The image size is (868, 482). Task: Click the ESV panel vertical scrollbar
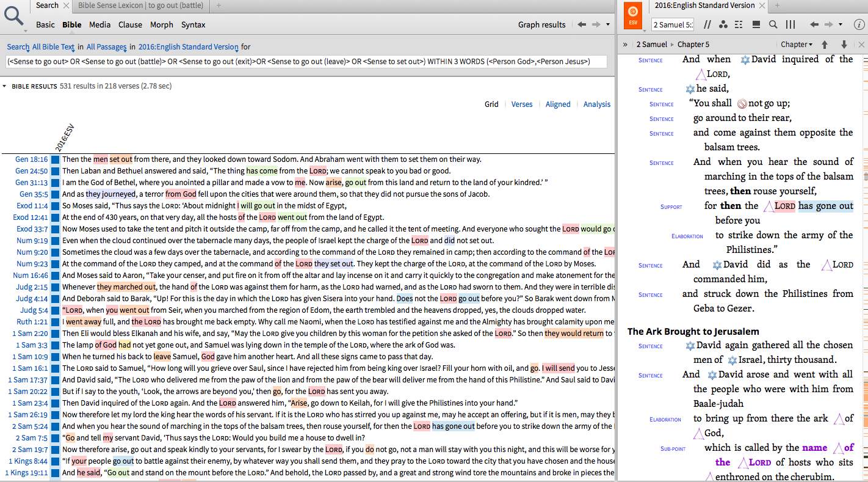(865, 177)
